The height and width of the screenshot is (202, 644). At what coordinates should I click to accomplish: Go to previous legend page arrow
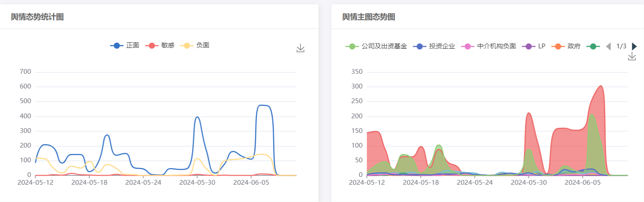(x=608, y=46)
